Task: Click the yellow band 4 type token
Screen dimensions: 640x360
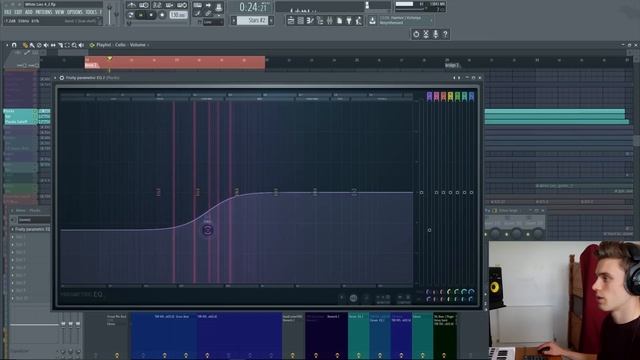Action: tap(450, 96)
